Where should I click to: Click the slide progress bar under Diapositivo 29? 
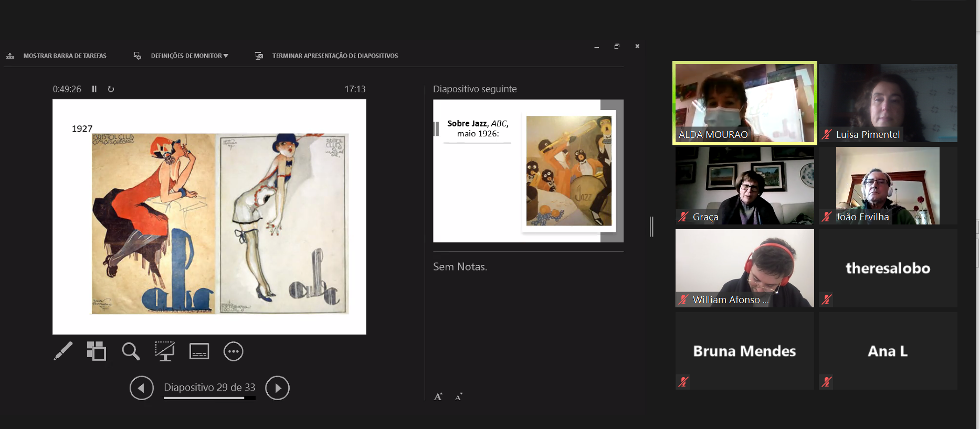tap(209, 398)
